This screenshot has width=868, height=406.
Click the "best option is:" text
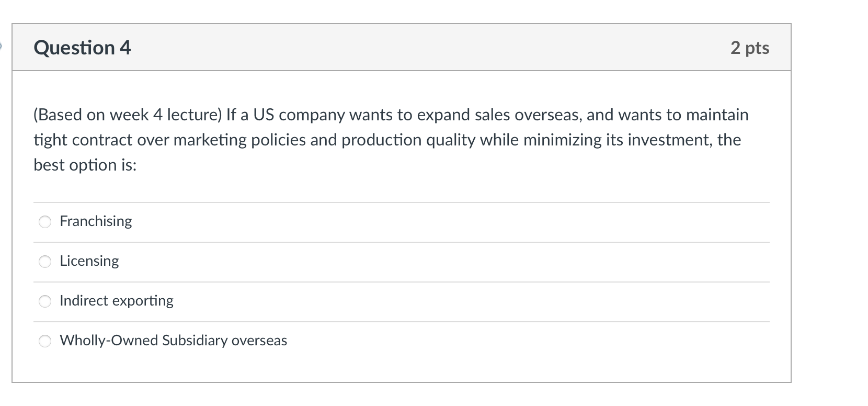point(85,165)
